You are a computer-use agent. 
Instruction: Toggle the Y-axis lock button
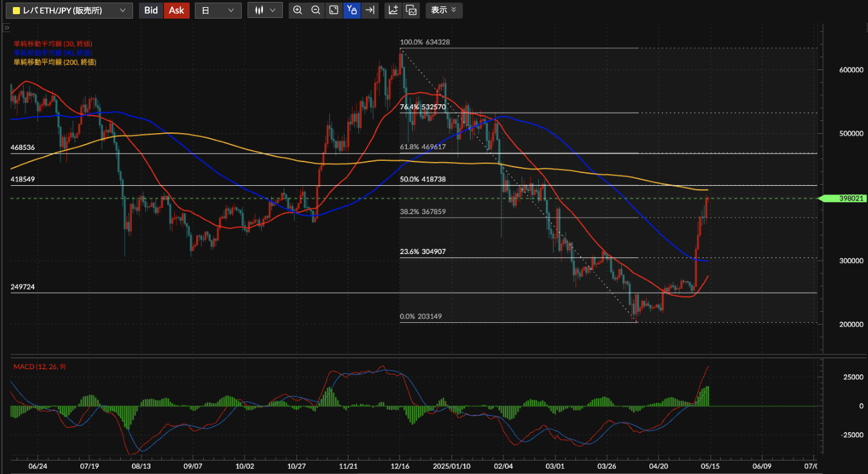352,10
